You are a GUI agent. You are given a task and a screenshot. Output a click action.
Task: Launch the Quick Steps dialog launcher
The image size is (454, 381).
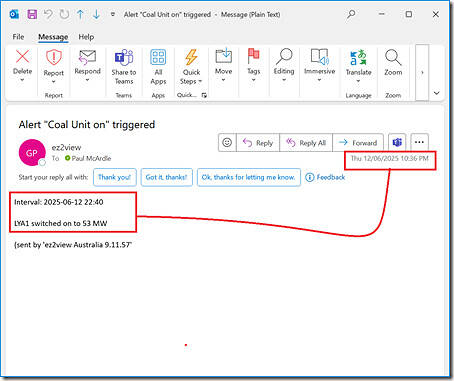click(204, 95)
